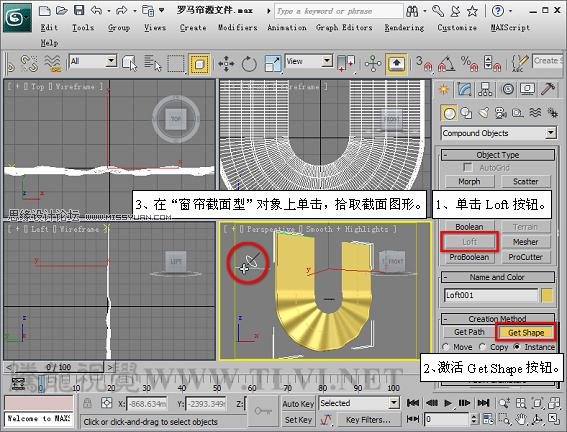Select the Rotate tool icon

point(249,64)
